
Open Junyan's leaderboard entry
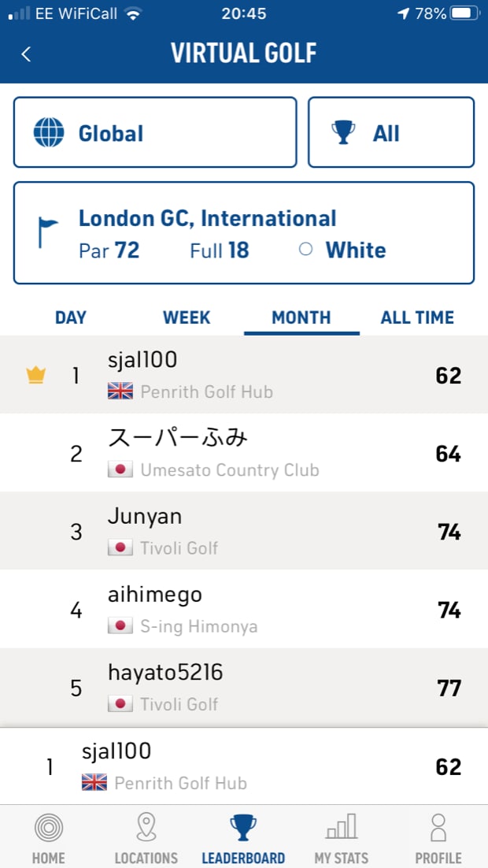[244, 532]
